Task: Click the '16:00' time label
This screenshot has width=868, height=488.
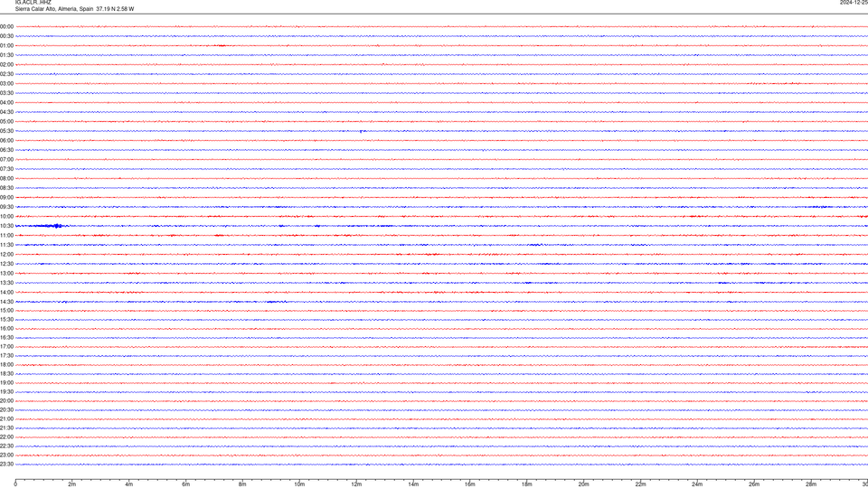Action: tap(6, 329)
